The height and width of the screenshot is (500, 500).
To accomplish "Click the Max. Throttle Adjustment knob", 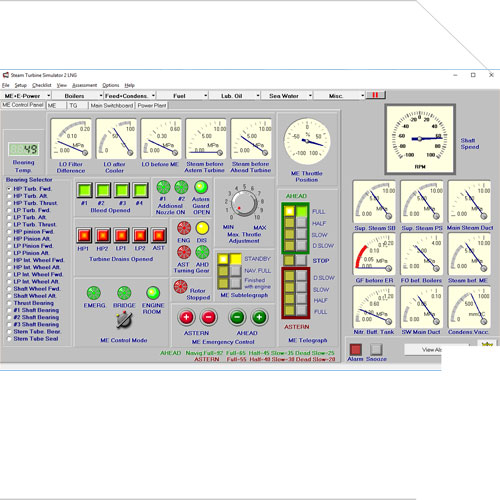I will tap(244, 203).
